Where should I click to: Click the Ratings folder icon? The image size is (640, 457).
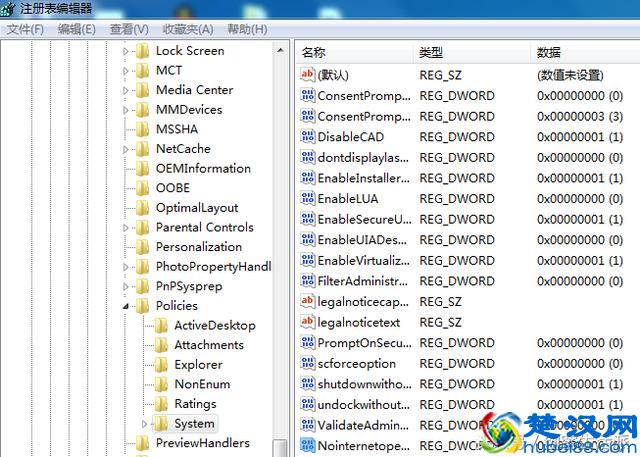coord(161,404)
